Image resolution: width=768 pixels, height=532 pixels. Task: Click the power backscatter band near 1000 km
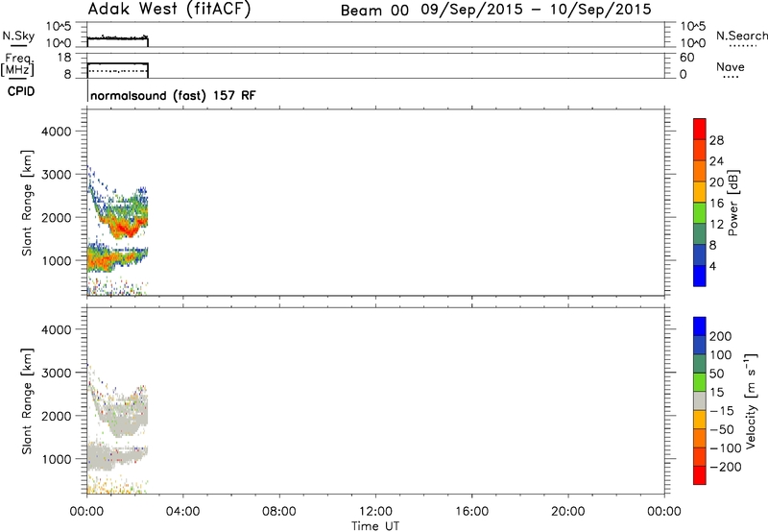(116, 258)
